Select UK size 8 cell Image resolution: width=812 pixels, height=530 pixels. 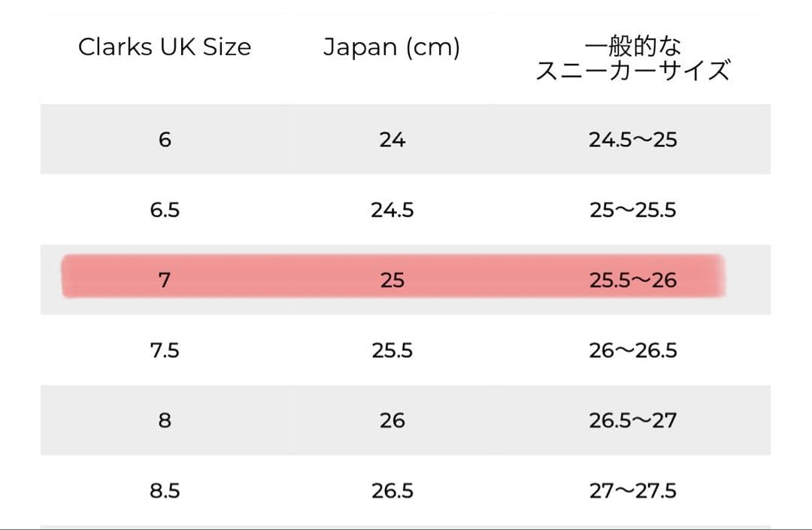(x=165, y=420)
